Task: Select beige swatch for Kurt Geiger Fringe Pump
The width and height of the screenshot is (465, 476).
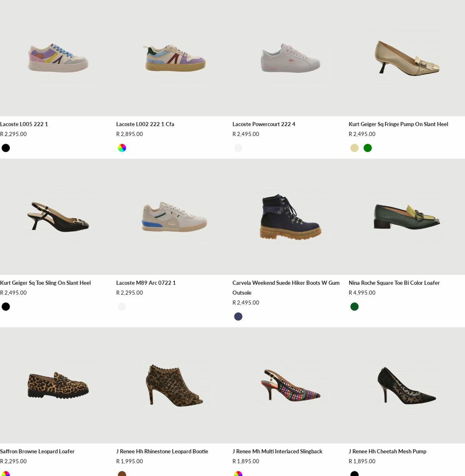Action: click(355, 148)
